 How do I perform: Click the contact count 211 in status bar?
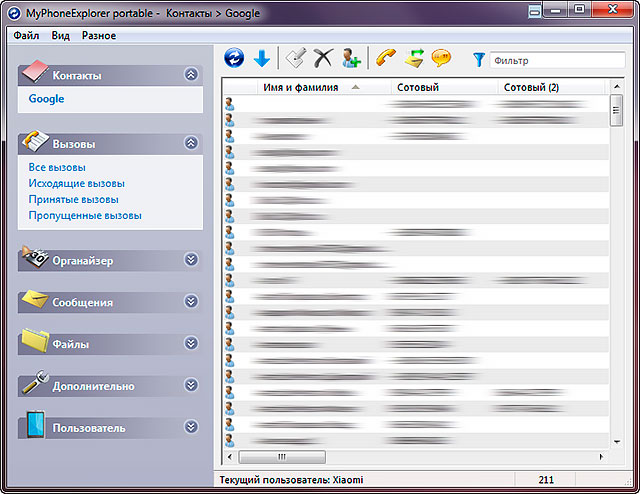coord(546,480)
